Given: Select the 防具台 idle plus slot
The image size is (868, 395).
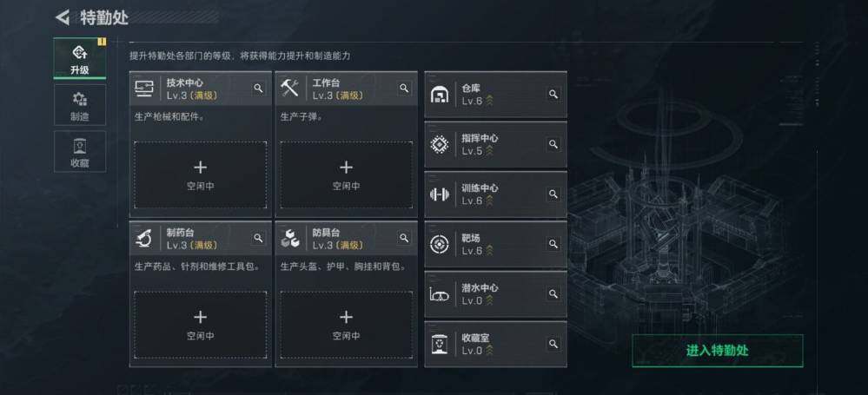Looking at the screenshot, I should tap(346, 324).
